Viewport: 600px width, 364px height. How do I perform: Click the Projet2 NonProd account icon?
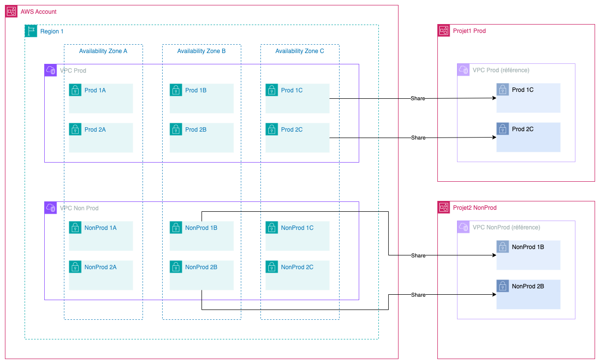(x=444, y=207)
